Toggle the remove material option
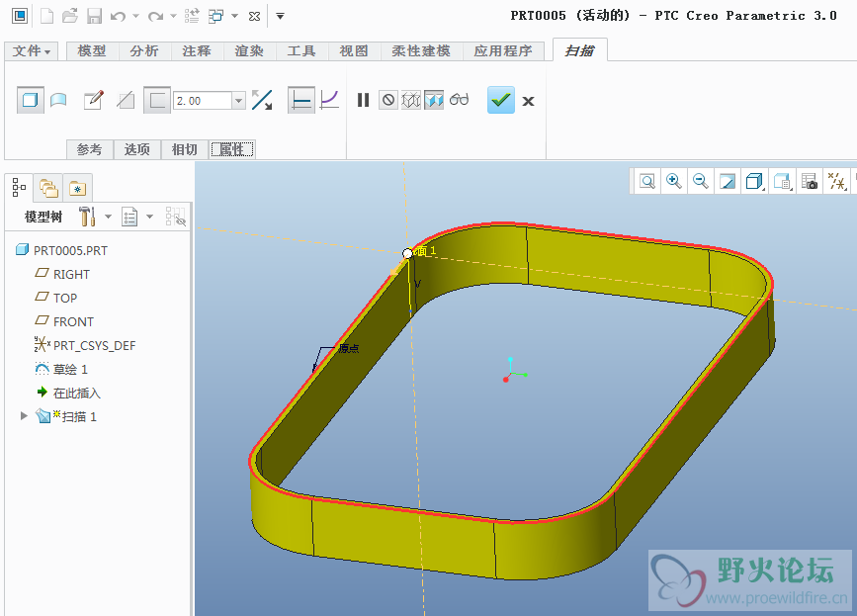 pyautogui.click(x=126, y=100)
